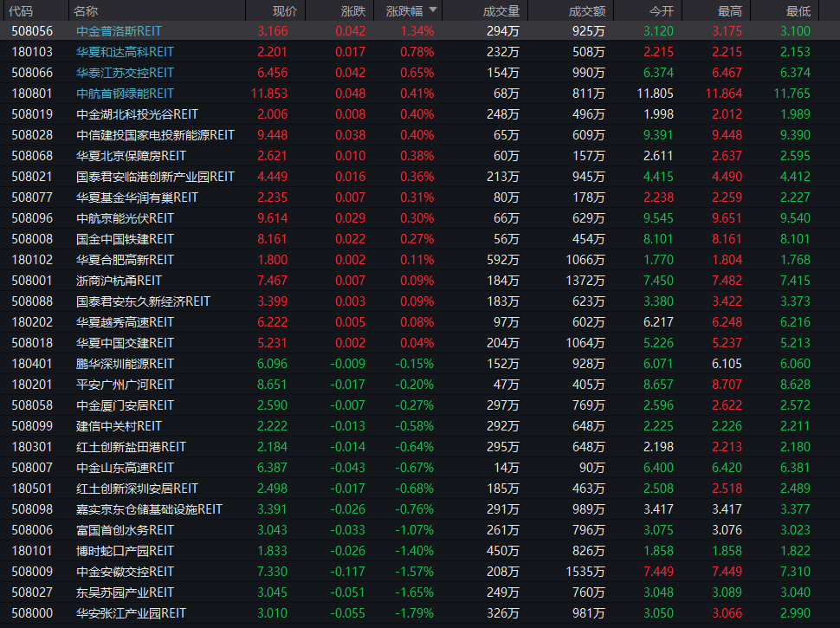This screenshot has width=840, height=628.
Task: Click highest price 8.707
Action: coord(727,385)
